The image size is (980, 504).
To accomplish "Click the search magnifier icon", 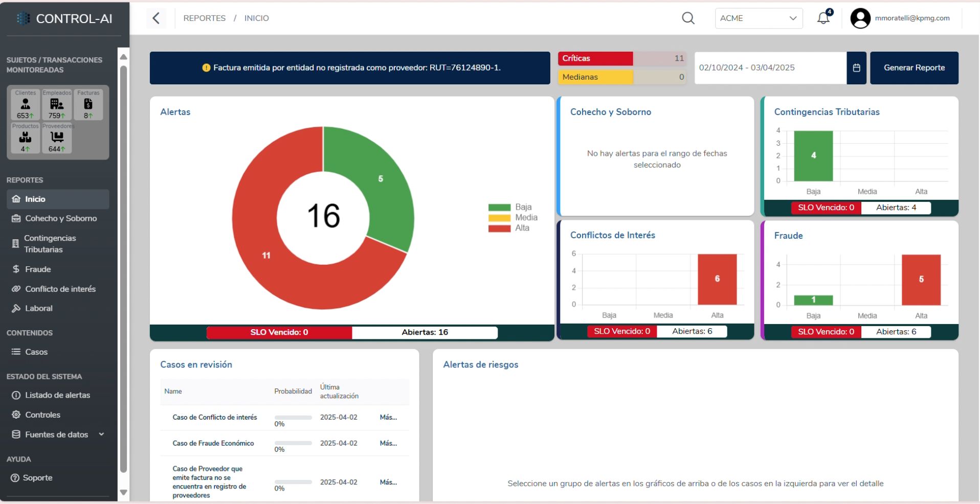I will coord(688,18).
